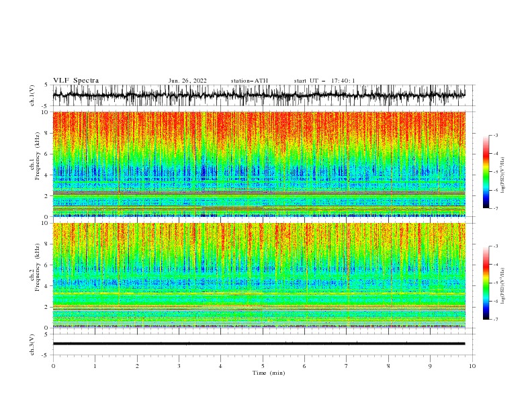Screen dimensions: 532x411
Task: Click the ch.1 Frequency (kHz) axis label
Action: click(35, 156)
